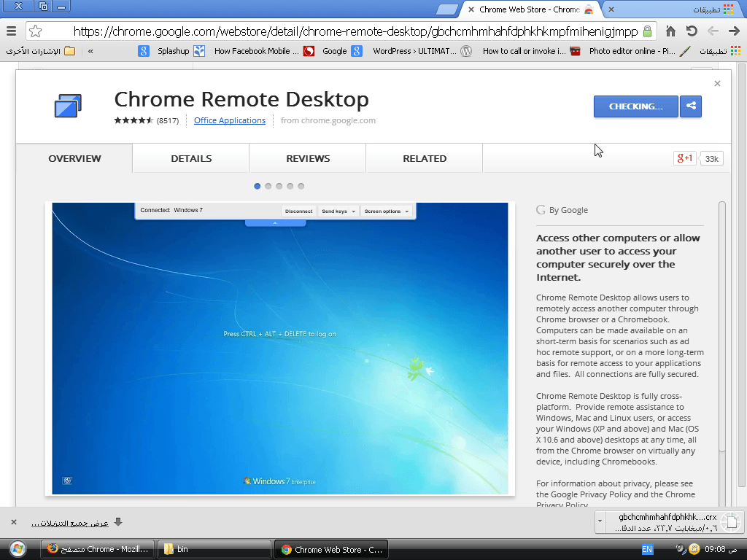747x560 pixels.
Task: Go to the home page
Action: pyautogui.click(x=670, y=31)
